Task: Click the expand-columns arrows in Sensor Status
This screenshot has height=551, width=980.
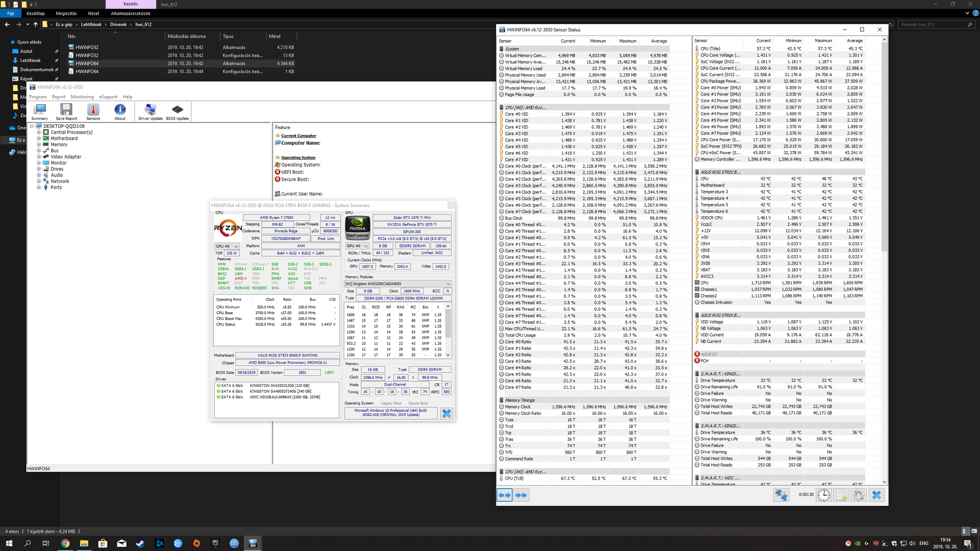Action: tap(504, 495)
